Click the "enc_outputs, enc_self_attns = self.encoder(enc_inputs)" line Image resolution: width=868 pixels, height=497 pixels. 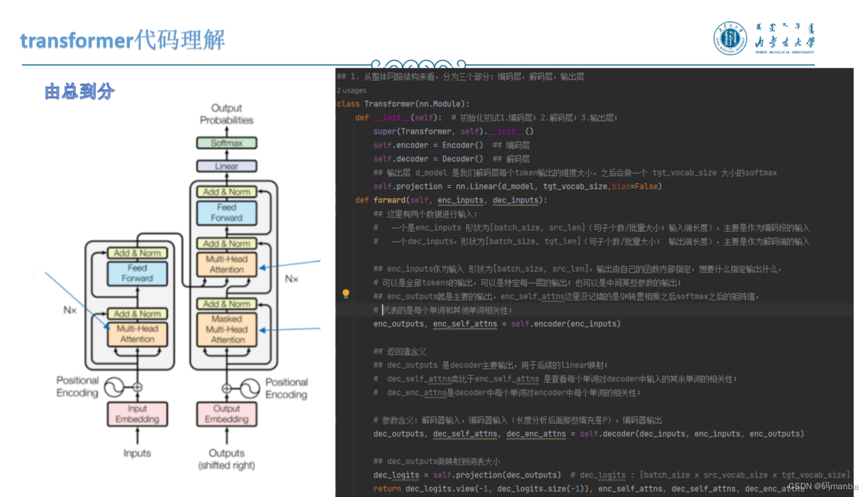coord(497,323)
